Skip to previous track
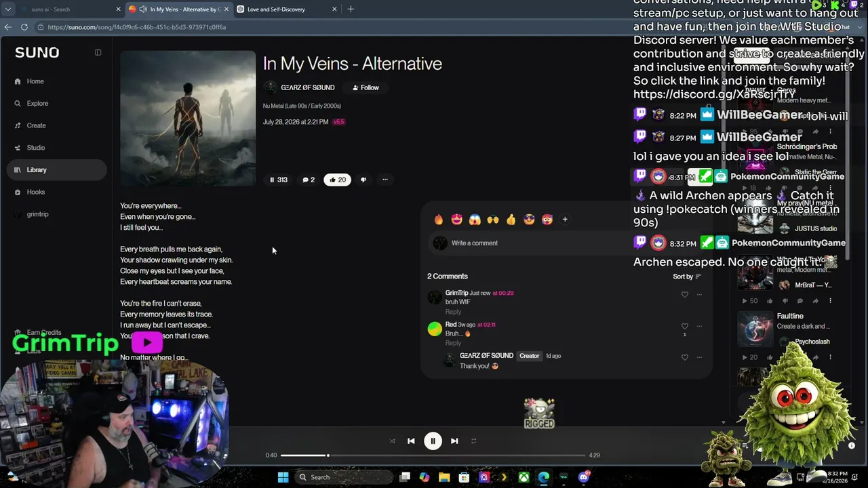Screen dimensions: 868x488 411,441
